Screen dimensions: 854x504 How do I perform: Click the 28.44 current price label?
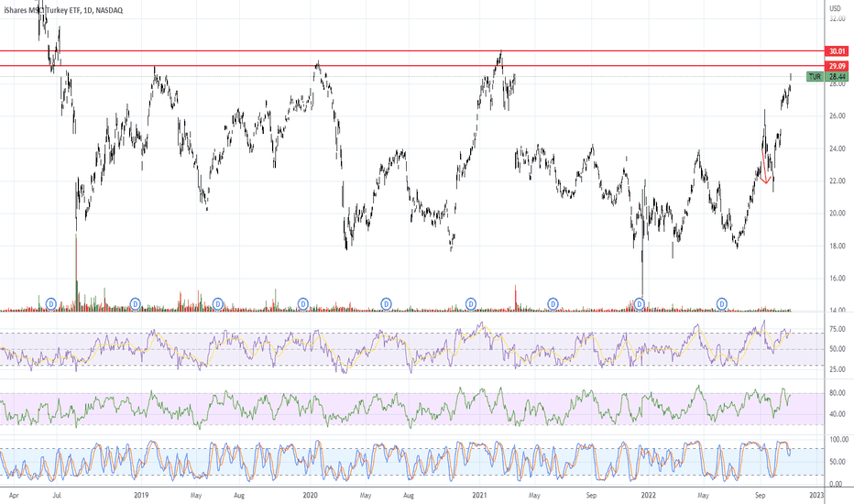click(838, 77)
